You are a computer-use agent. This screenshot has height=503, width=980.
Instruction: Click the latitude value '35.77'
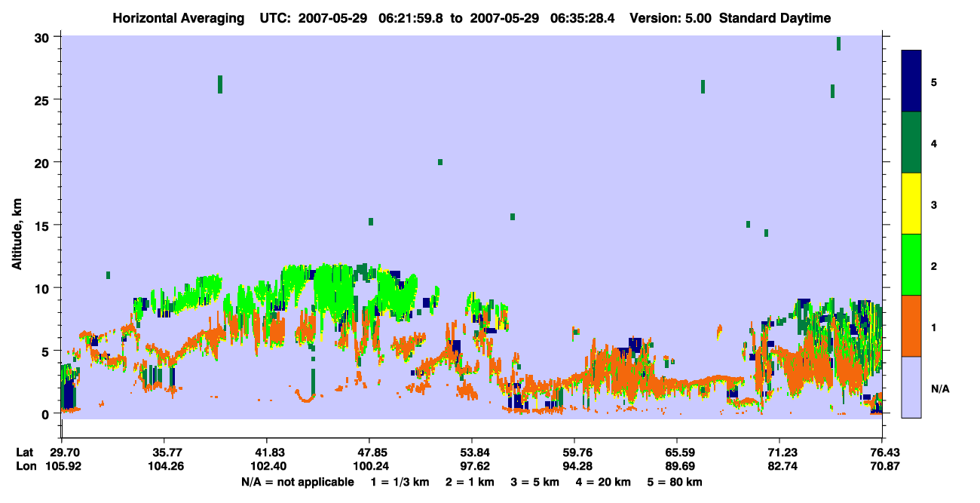pos(164,452)
